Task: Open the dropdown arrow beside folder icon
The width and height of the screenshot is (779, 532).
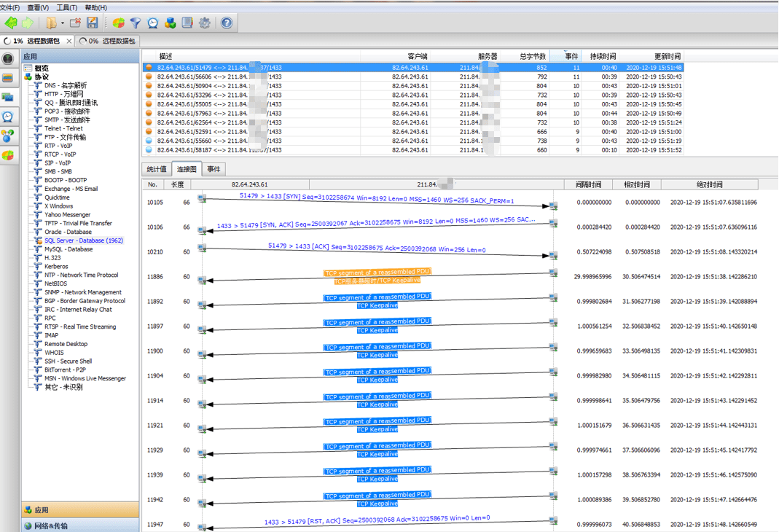Action: tap(63, 23)
